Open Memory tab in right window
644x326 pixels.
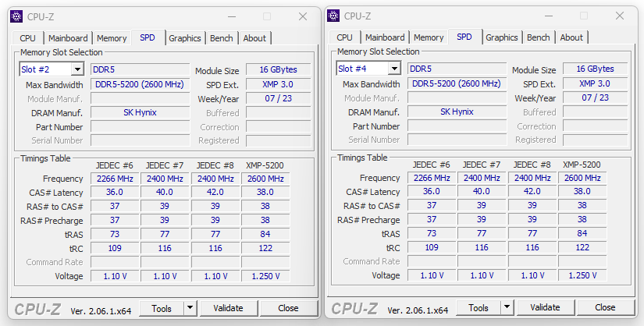coord(429,37)
